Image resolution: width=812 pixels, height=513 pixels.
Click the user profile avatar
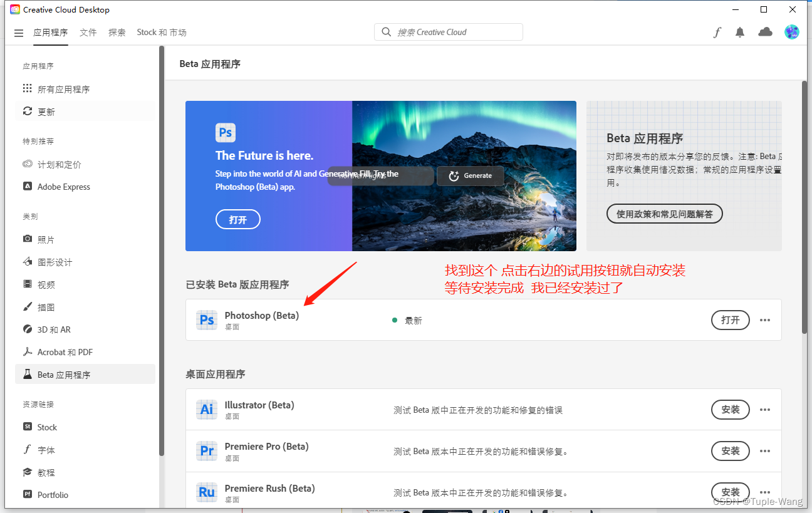(x=791, y=32)
